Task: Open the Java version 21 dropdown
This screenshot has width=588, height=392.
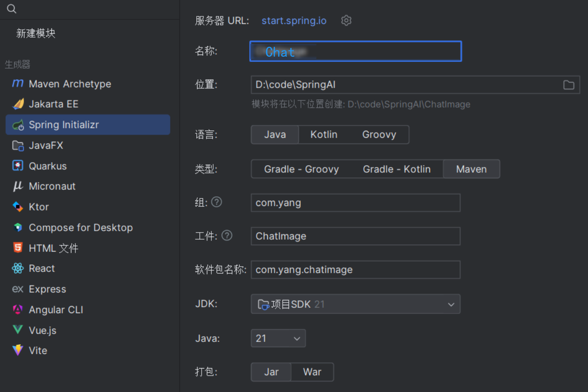Action: tap(278, 338)
